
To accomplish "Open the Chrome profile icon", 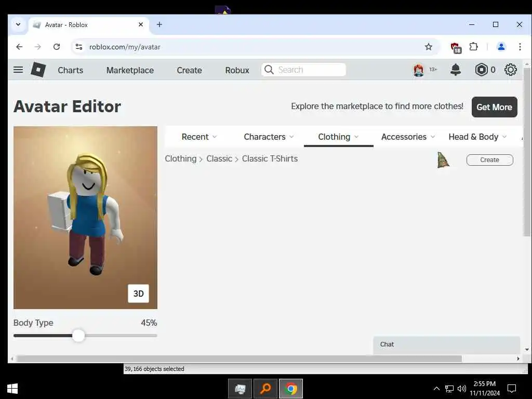I will click(501, 47).
